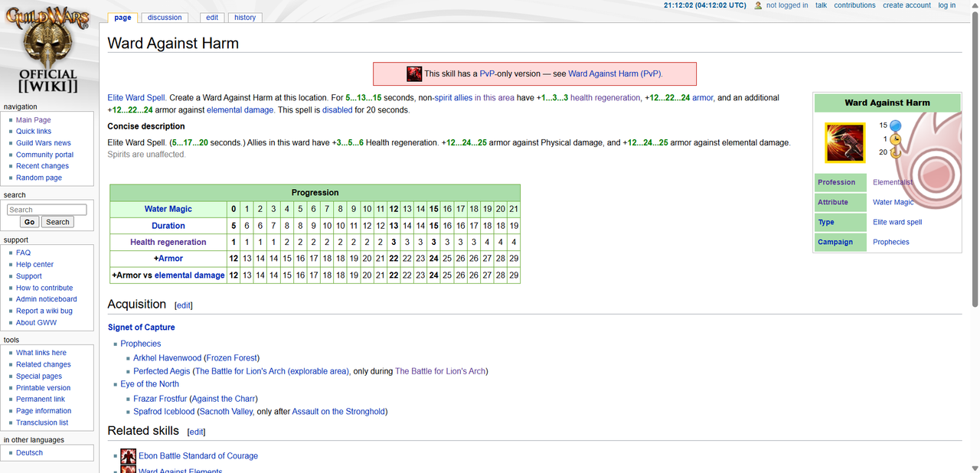Open Transclusion list link
The image size is (980, 473).
(x=42, y=422)
